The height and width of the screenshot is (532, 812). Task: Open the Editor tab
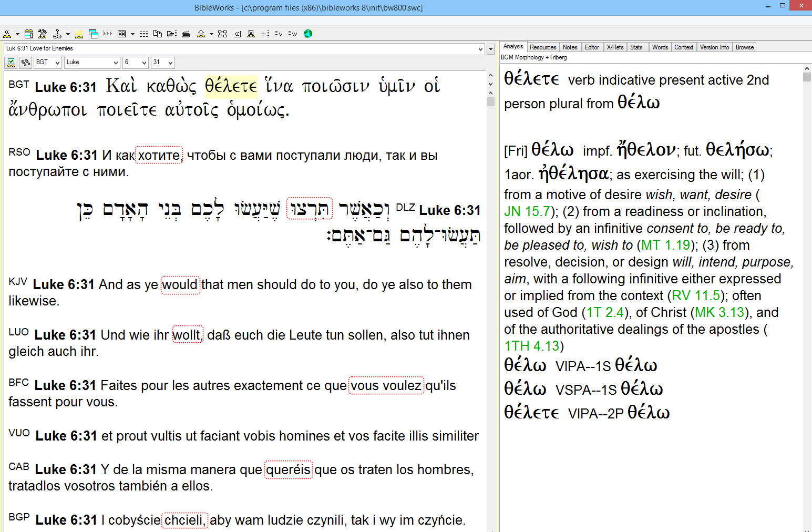592,47
